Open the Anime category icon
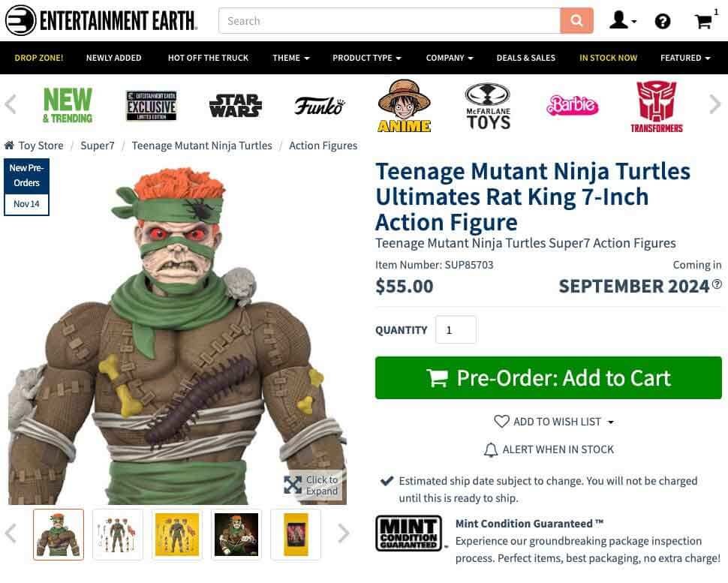 coord(403,106)
